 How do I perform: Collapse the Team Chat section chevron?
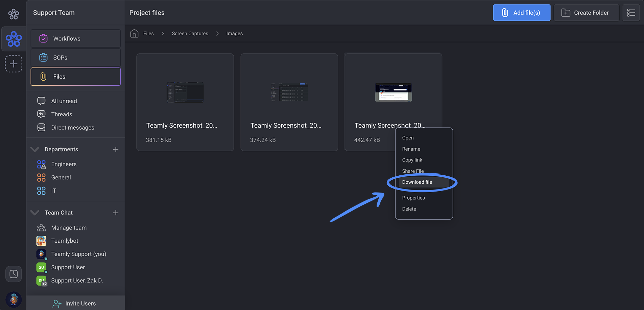point(34,213)
